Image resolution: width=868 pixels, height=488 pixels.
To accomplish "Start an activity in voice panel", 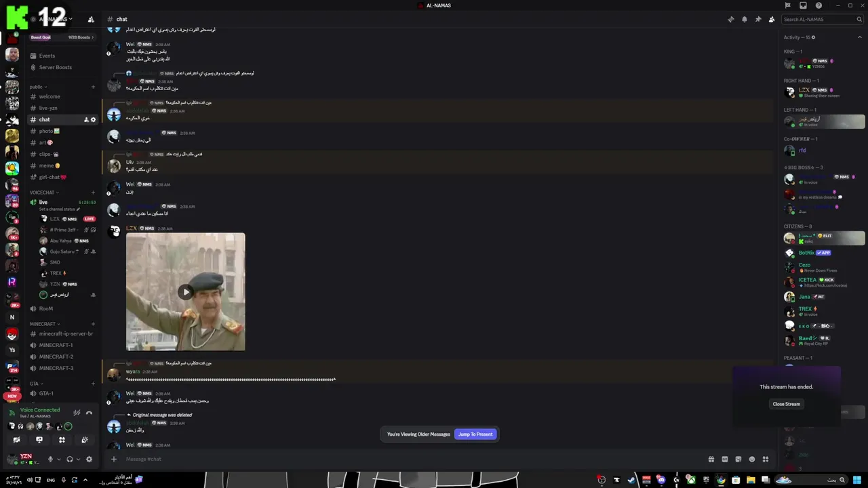I will tap(62, 440).
